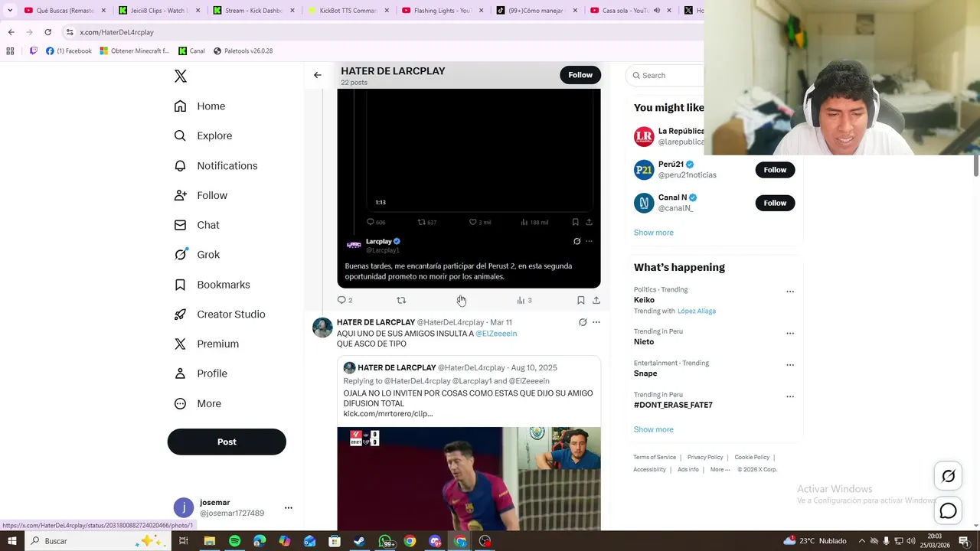Screen dimensions: 980x551
Task: Open Keiko trending topic
Action: point(645,301)
